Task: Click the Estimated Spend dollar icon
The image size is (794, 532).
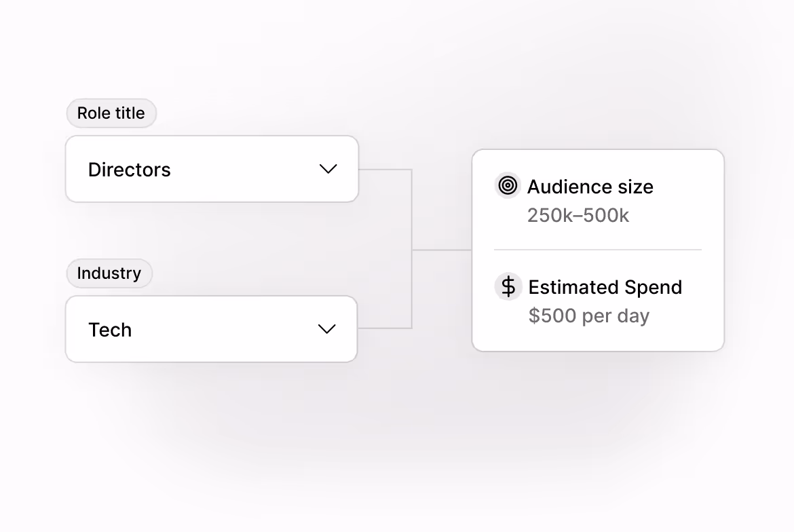Action: click(508, 286)
